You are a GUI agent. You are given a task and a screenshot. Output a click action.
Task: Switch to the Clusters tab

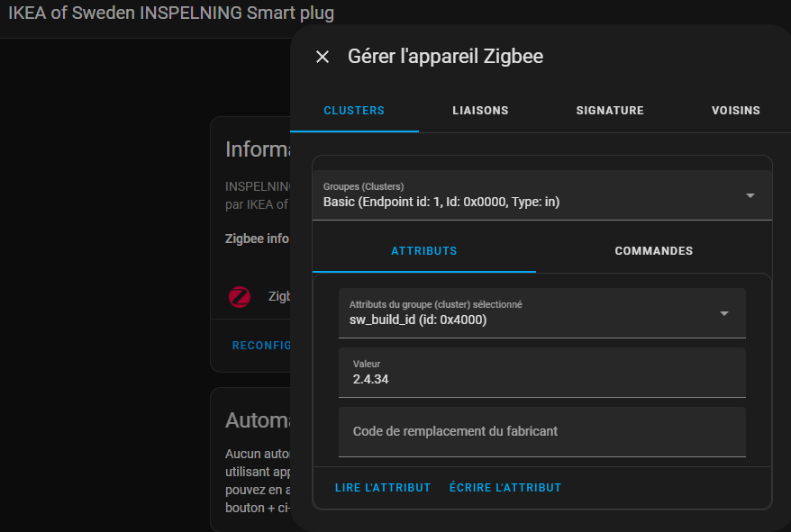(x=354, y=111)
